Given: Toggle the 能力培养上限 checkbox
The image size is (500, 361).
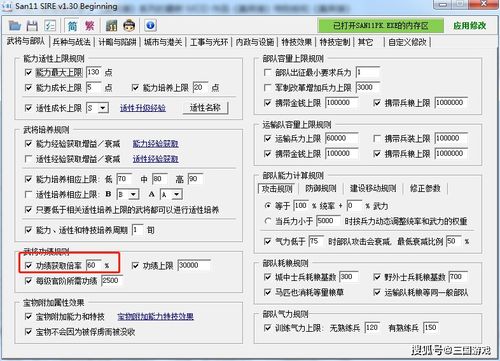Looking at the screenshot, I should coord(135,88).
